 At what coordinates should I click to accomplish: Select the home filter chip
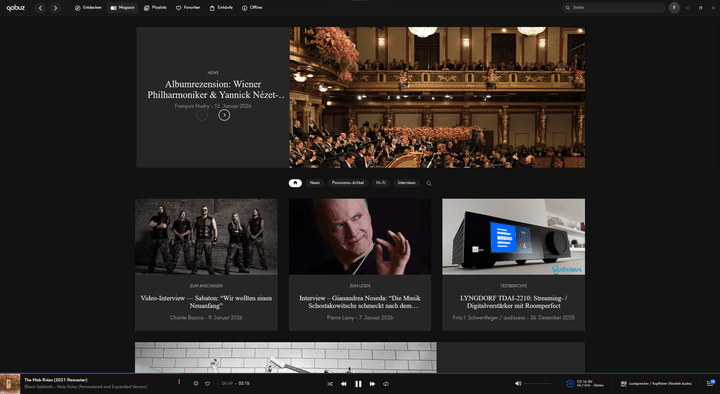point(295,183)
